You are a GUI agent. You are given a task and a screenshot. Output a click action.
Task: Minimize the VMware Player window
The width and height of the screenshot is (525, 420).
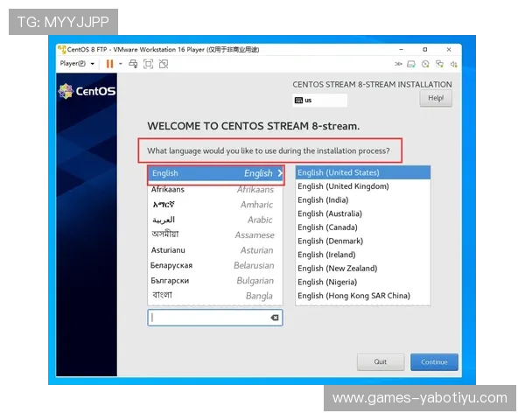click(x=401, y=50)
